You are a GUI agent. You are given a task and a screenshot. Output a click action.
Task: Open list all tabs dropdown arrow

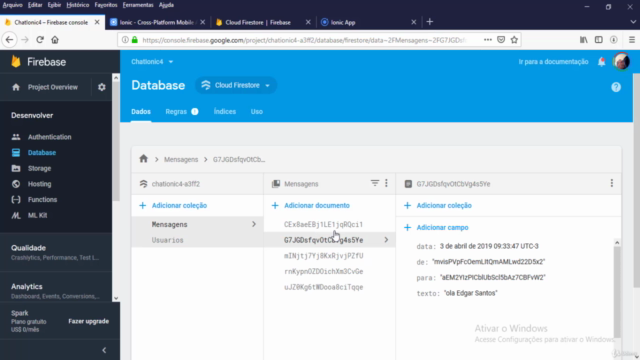pos(632,22)
